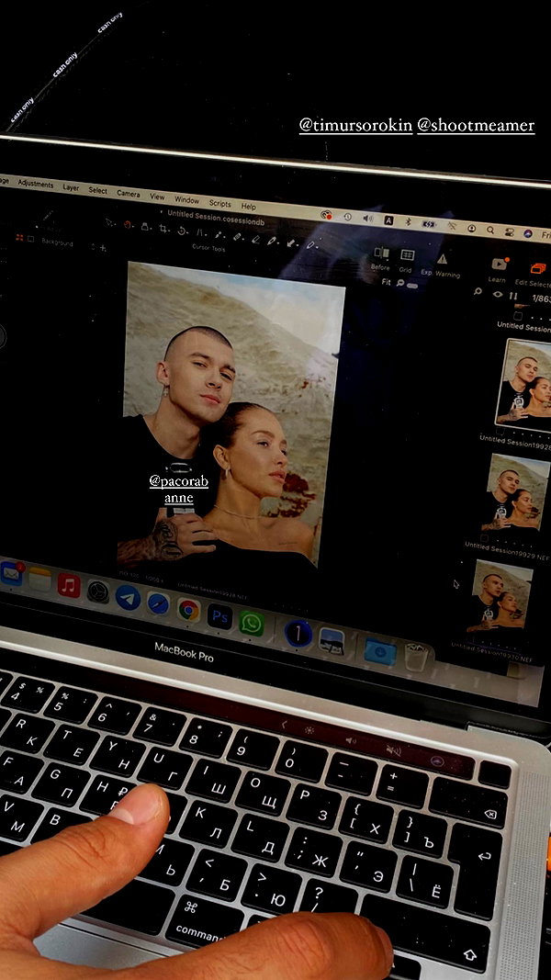Click the Untitled Session.cosessiondb title

(x=216, y=218)
